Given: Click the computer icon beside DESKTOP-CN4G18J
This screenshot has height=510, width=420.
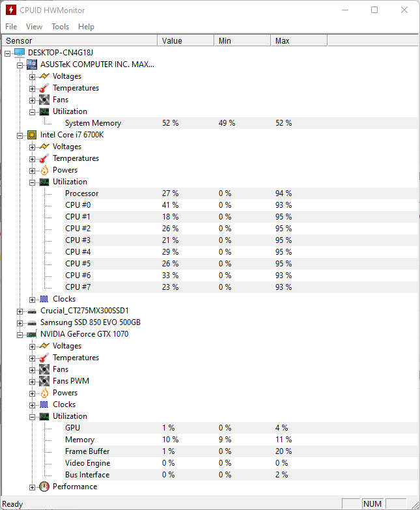Looking at the screenshot, I should coord(20,52).
